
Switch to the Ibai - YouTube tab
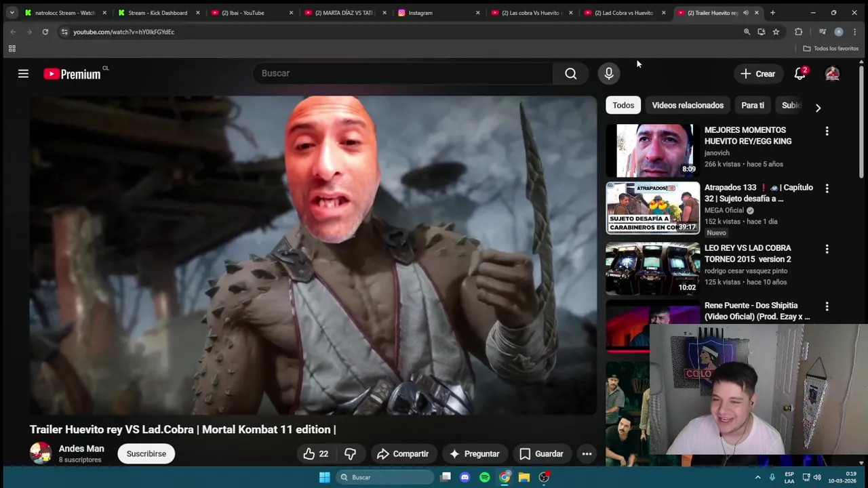coord(252,13)
